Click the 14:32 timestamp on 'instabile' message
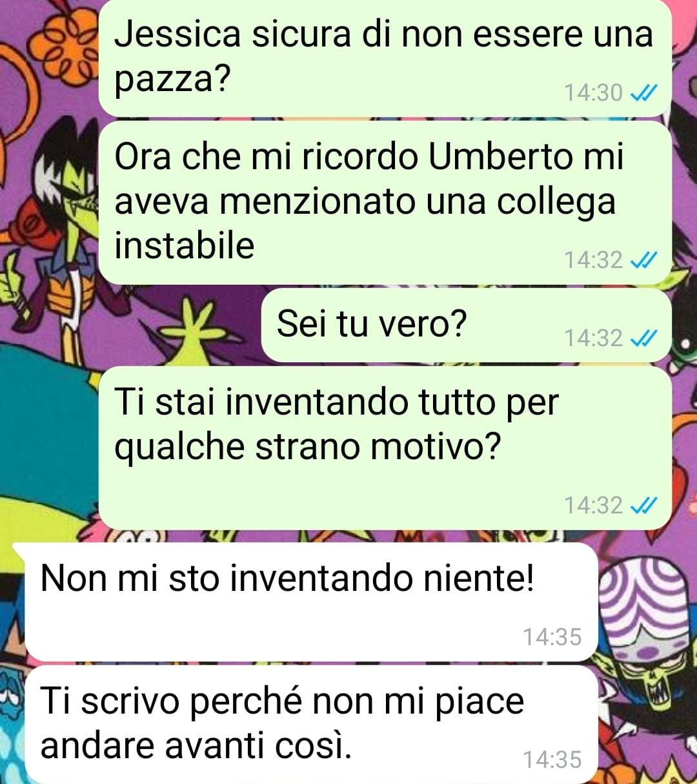 [594, 260]
